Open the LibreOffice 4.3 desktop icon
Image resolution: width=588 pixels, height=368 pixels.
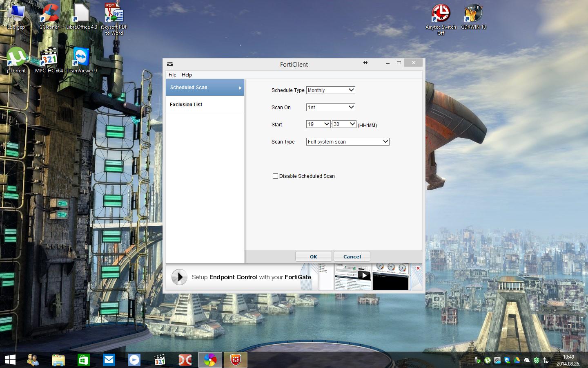point(82,16)
